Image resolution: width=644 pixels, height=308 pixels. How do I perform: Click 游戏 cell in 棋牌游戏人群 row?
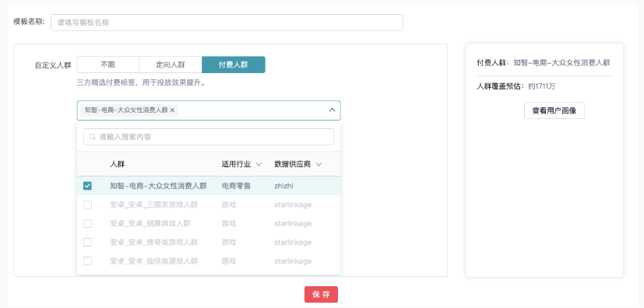[x=229, y=223]
